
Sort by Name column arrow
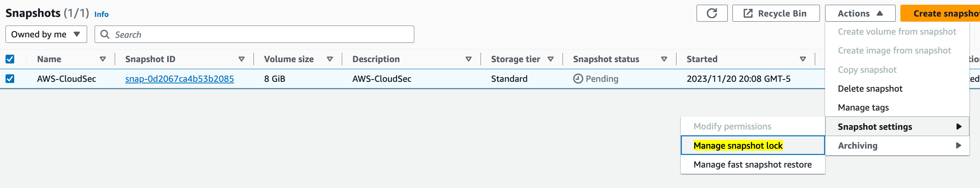coord(103,59)
